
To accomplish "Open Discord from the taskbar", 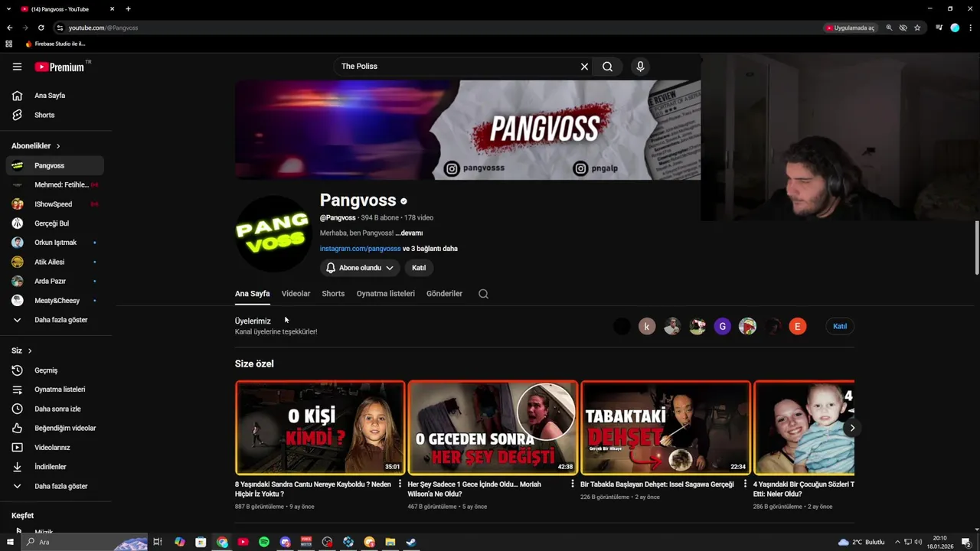I will tap(286, 542).
